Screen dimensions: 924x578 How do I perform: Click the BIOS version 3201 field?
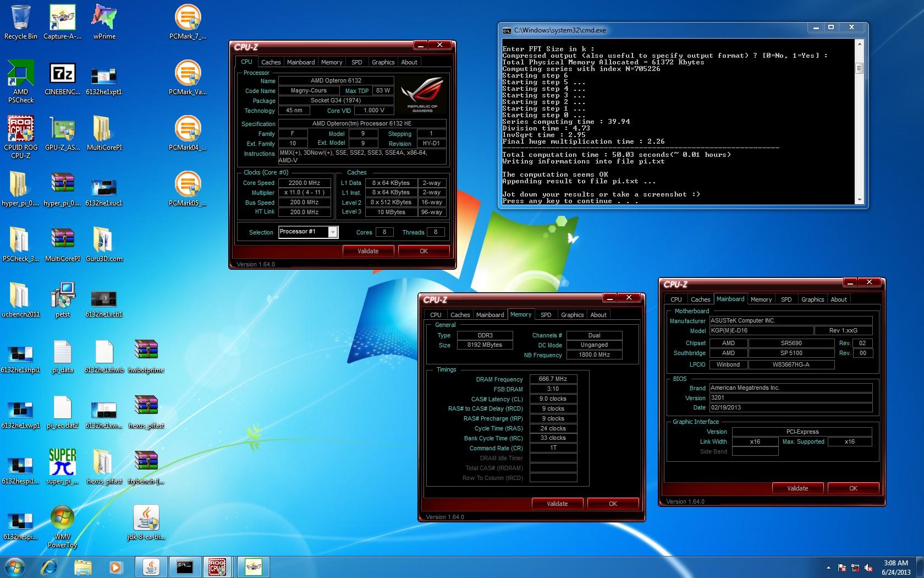[791, 397]
